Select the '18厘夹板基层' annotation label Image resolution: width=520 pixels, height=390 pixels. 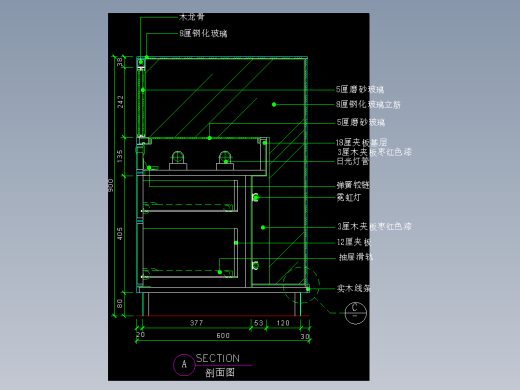pyautogui.click(x=362, y=143)
